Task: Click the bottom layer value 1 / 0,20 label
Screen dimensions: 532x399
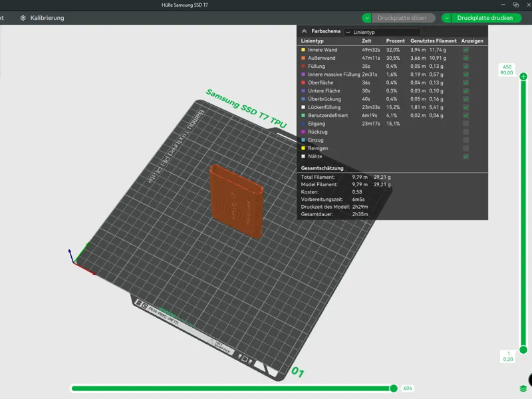Action: click(508, 356)
